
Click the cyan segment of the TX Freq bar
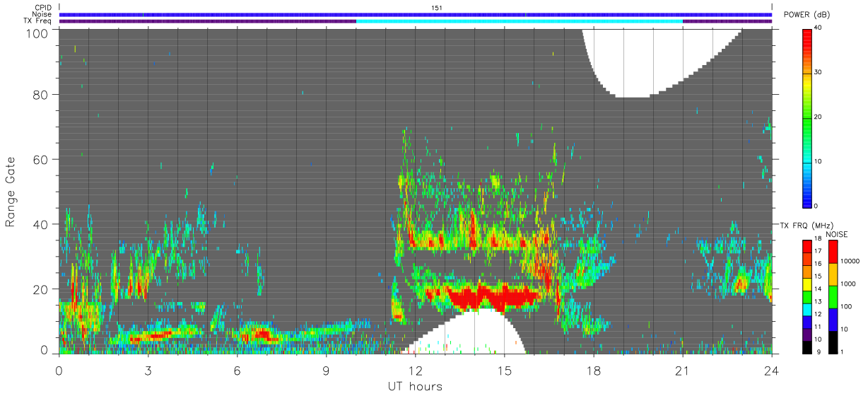[x=520, y=21]
